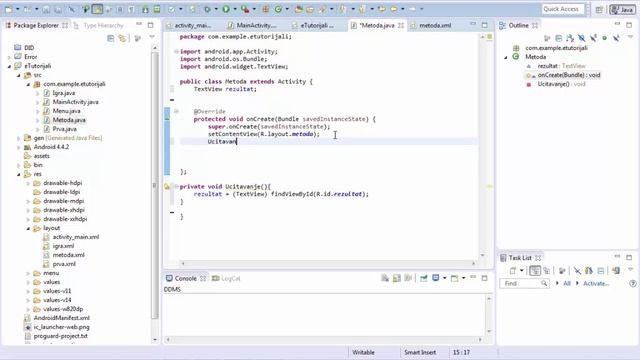Select onCreate(Bundle) in Outline view
The width and height of the screenshot is (640, 360).
pos(569,75)
